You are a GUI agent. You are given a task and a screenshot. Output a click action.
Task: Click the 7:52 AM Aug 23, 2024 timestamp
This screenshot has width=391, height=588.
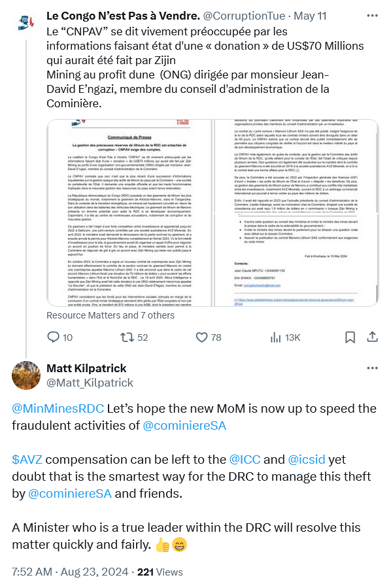click(x=70, y=572)
